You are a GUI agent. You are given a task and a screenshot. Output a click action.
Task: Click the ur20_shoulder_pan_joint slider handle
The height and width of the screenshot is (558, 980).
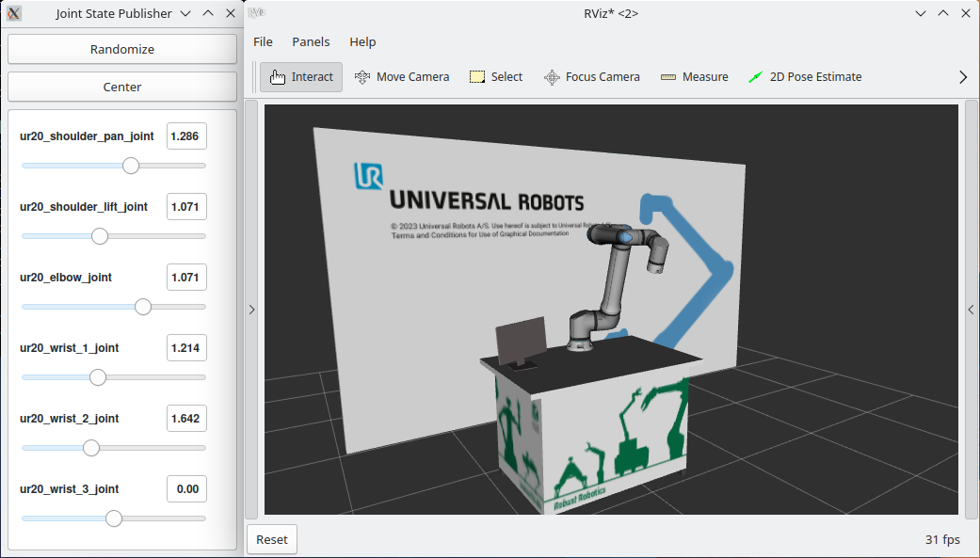[x=131, y=166]
